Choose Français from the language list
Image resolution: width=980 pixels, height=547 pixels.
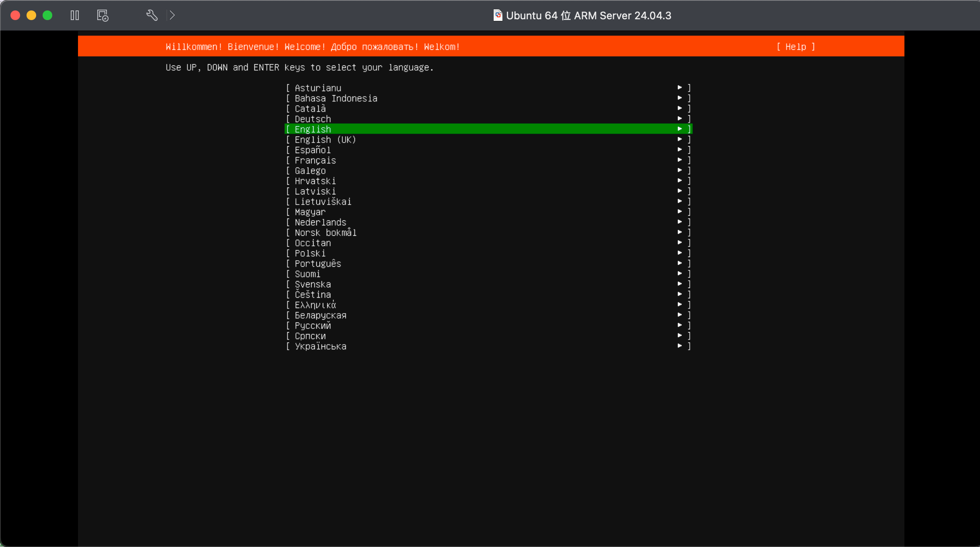click(x=315, y=160)
